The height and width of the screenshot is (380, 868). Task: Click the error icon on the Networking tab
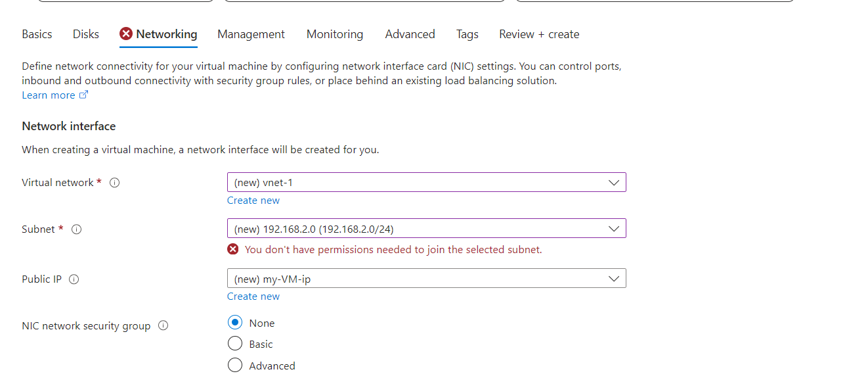pyautogui.click(x=125, y=34)
